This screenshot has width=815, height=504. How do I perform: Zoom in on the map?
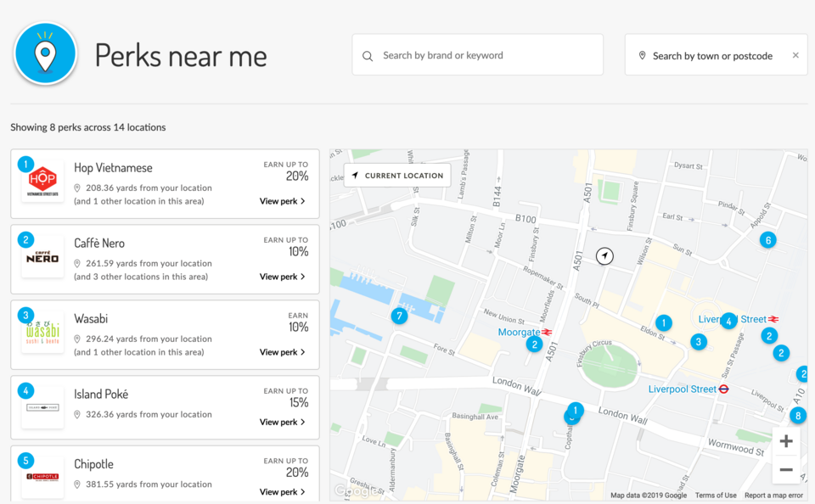point(786,441)
